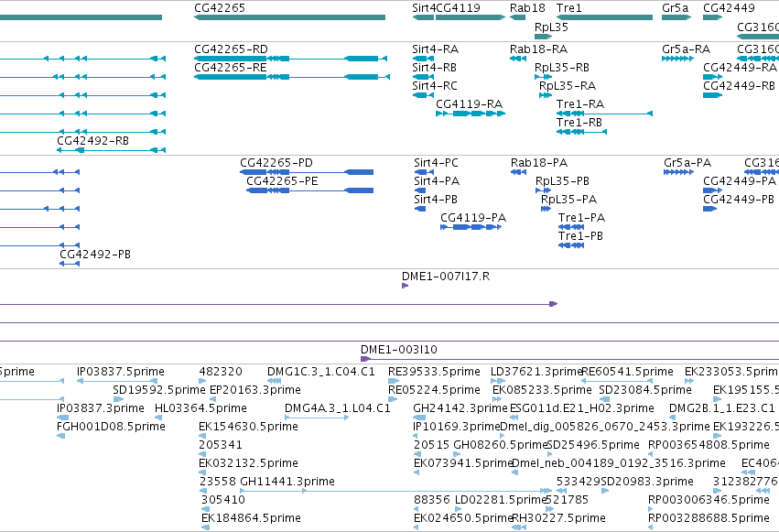Screen dimensions: 779x532
Task: Open FGH001D08.5prime EST label
Action: (x=112, y=427)
